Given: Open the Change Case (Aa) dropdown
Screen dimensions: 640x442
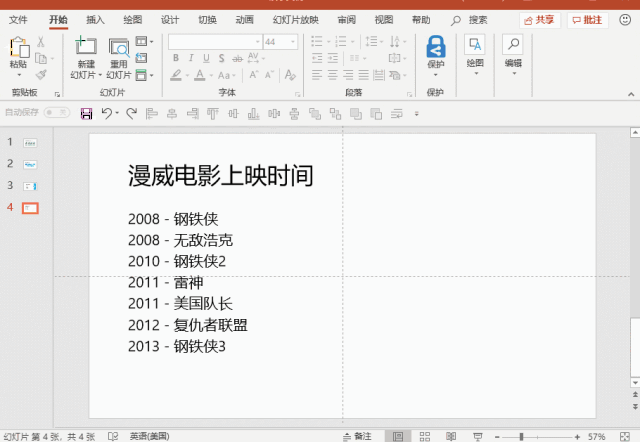Looking at the screenshot, I should tap(227, 75).
